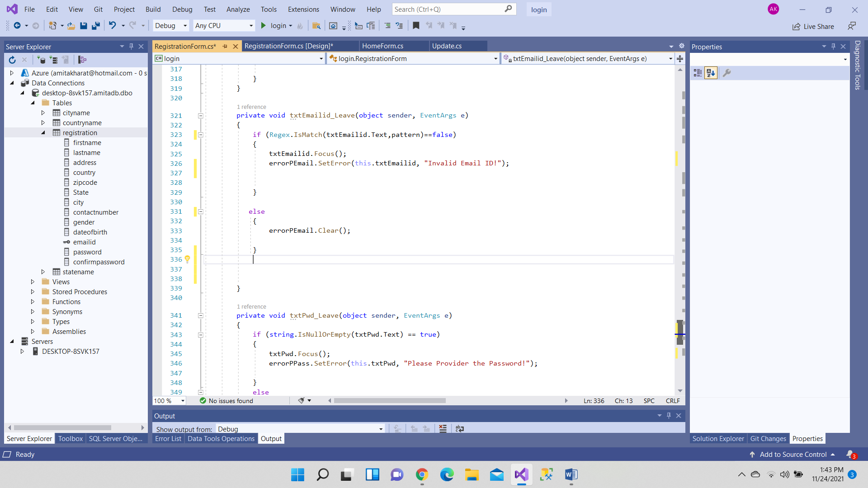Open Property Pages wrench icon
This screenshot has width=868, height=488.
(x=726, y=73)
